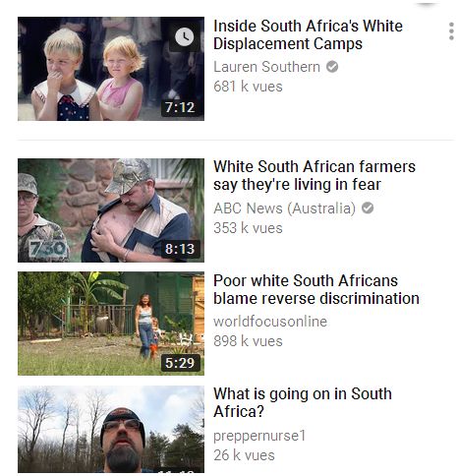The image size is (457, 476).
Task: Visit the preppernurse1 channel
Action: [x=259, y=436]
